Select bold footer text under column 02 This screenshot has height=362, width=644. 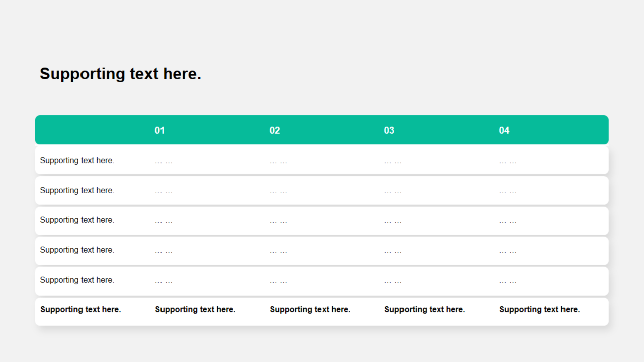pos(310,309)
